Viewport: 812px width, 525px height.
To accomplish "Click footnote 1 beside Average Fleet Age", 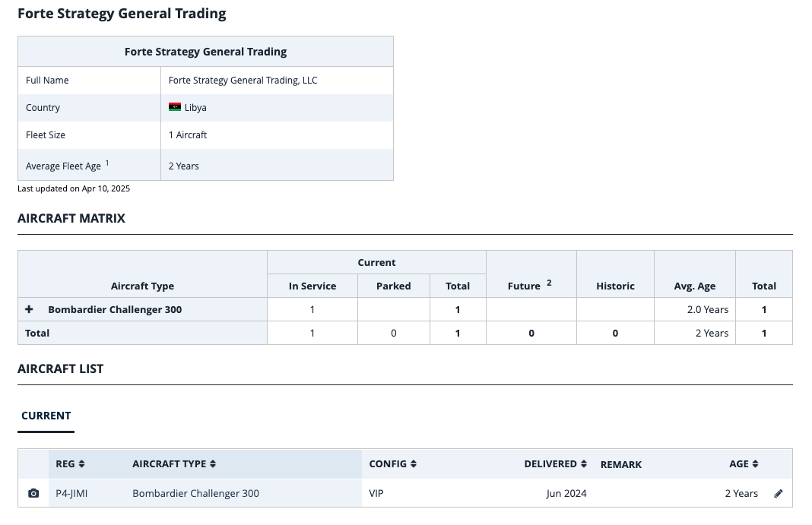I will pos(107,163).
